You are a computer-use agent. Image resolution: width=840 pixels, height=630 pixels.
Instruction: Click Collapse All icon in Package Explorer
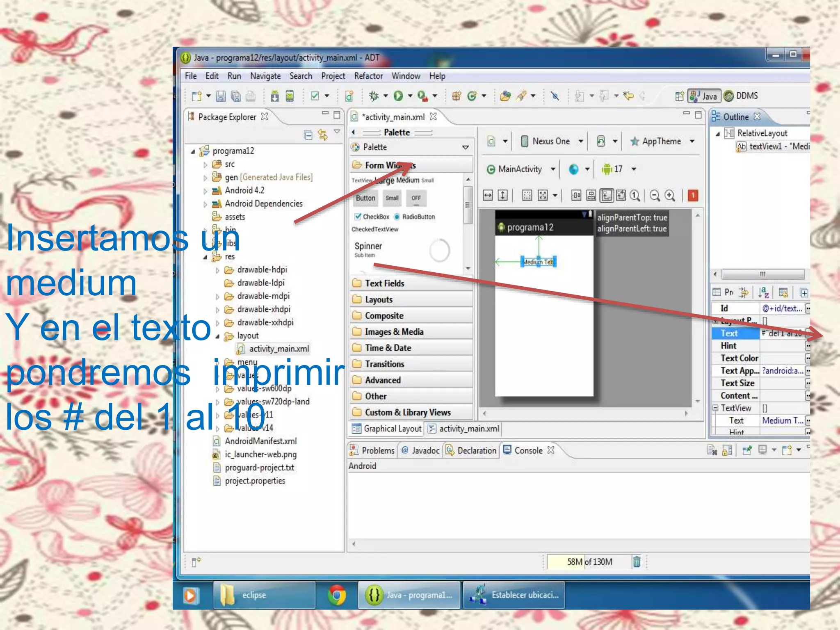(308, 135)
